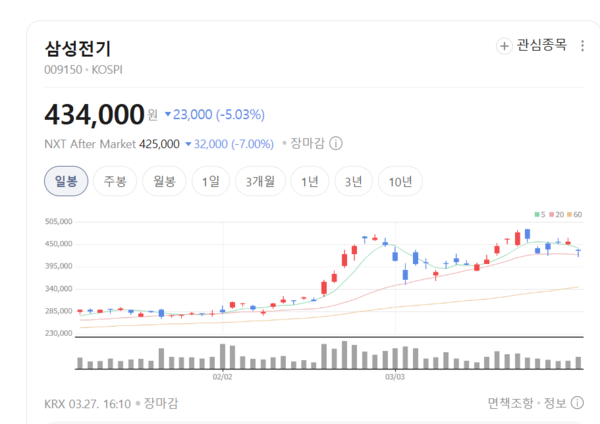Click the 340,000 y-axis label

(59, 289)
